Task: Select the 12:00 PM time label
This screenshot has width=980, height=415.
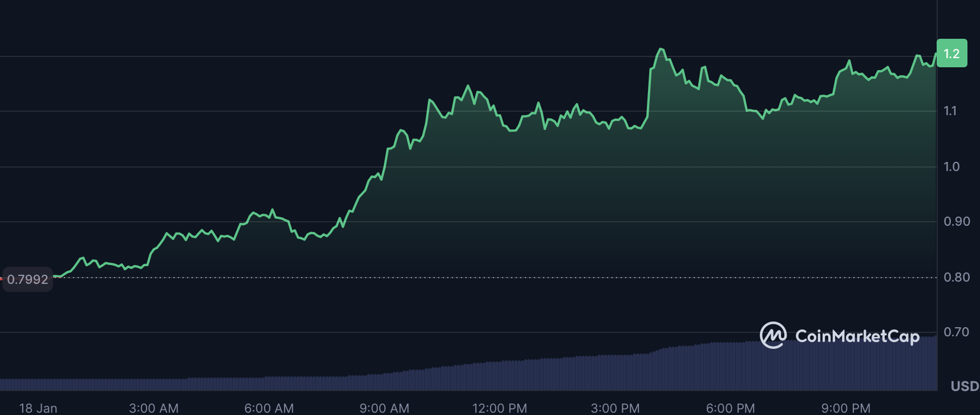Action: pos(499,408)
